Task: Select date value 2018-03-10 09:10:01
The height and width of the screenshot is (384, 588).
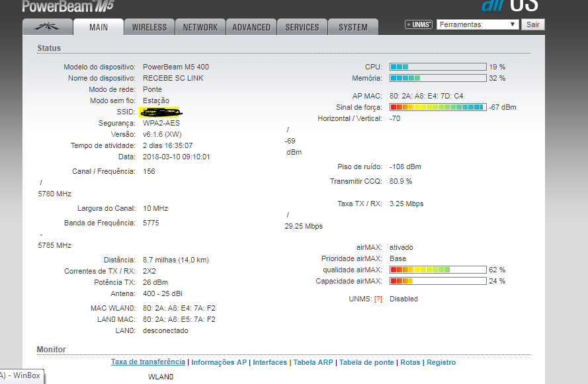Action: (x=176, y=157)
